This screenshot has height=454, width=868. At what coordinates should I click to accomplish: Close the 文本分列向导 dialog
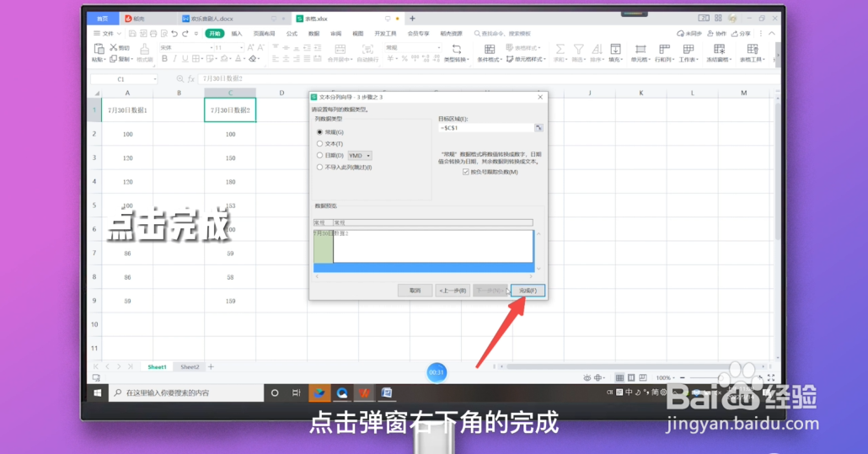pos(540,97)
